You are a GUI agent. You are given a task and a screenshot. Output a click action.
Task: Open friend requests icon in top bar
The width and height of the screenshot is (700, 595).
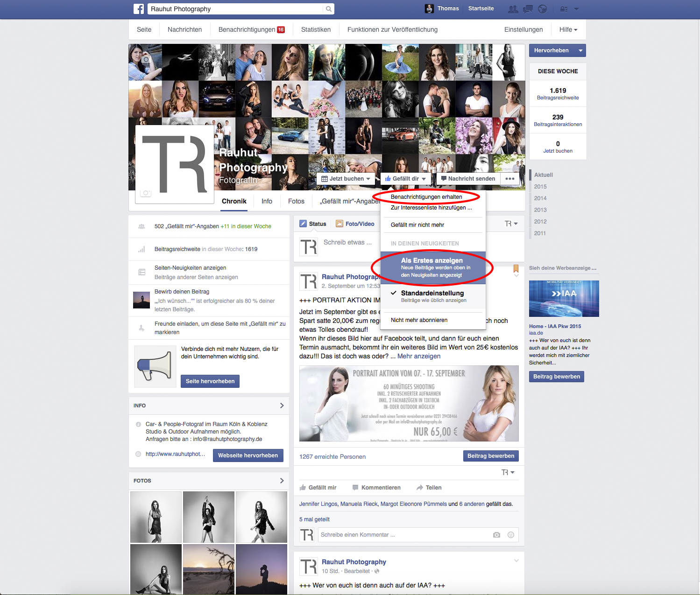(x=513, y=9)
